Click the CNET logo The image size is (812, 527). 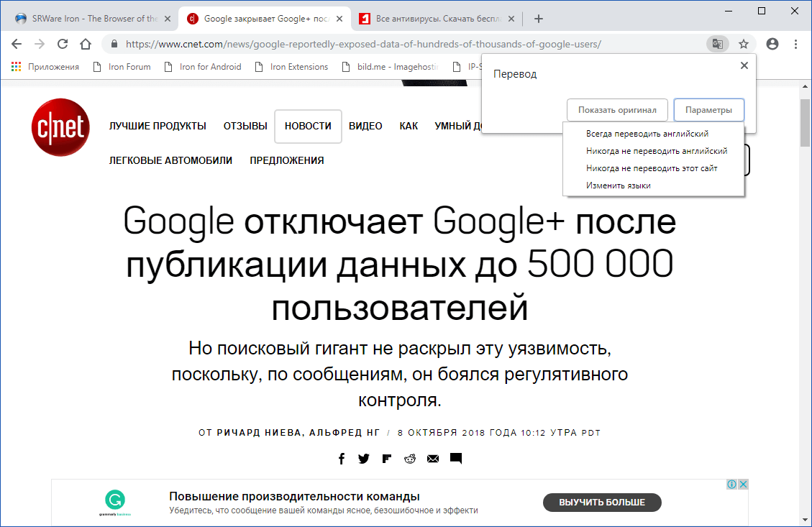(x=60, y=127)
